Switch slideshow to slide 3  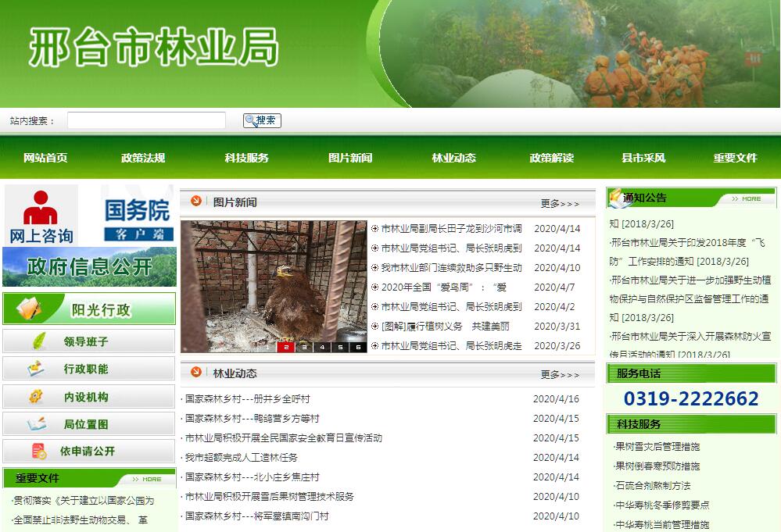(304, 348)
